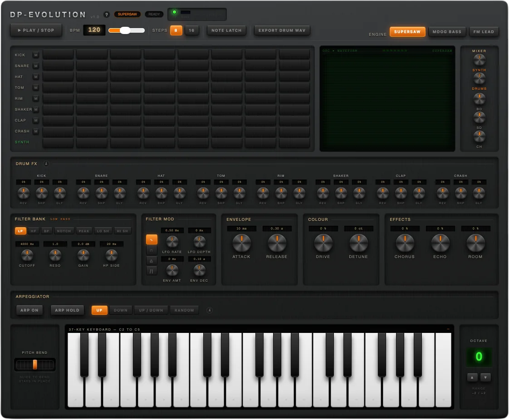Image resolution: width=509 pixels, height=420 pixels.
Task: Turn the arpeggiator on with ARP ON
Action: (29, 310)
